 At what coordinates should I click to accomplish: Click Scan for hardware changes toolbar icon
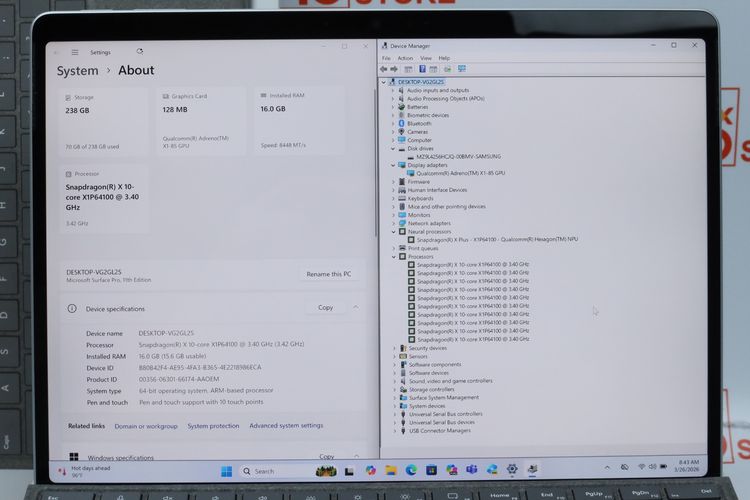462,69
